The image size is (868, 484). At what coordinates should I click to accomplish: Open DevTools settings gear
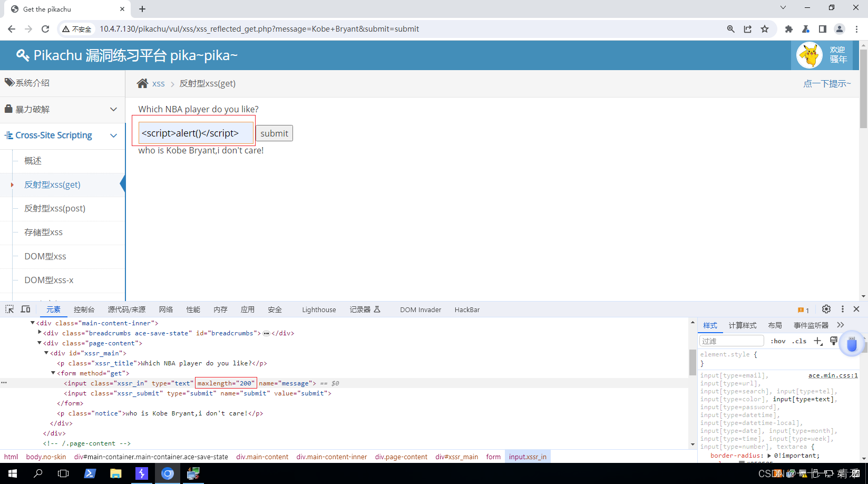tap(826, 309)
